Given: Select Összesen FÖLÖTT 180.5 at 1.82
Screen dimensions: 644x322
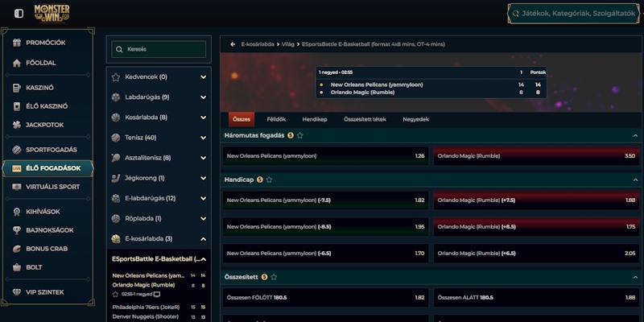Looking at the screenshot, I should click(x=326, y=298).
